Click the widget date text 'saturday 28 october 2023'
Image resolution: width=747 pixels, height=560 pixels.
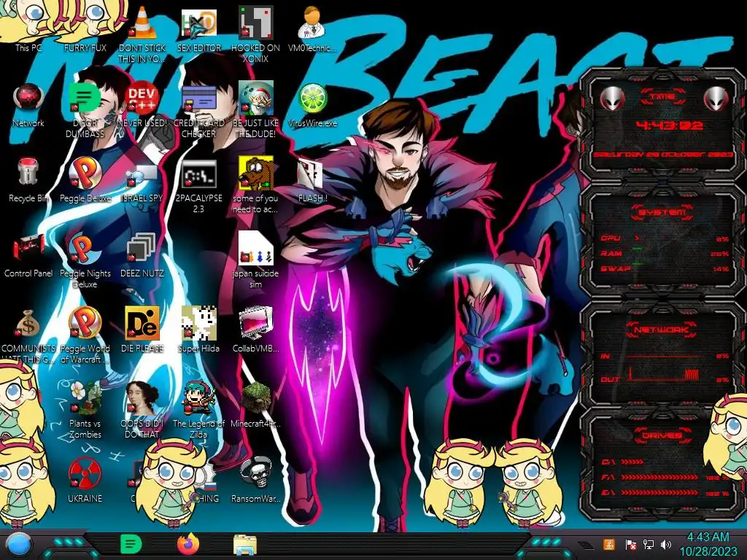tap(663, 155)
